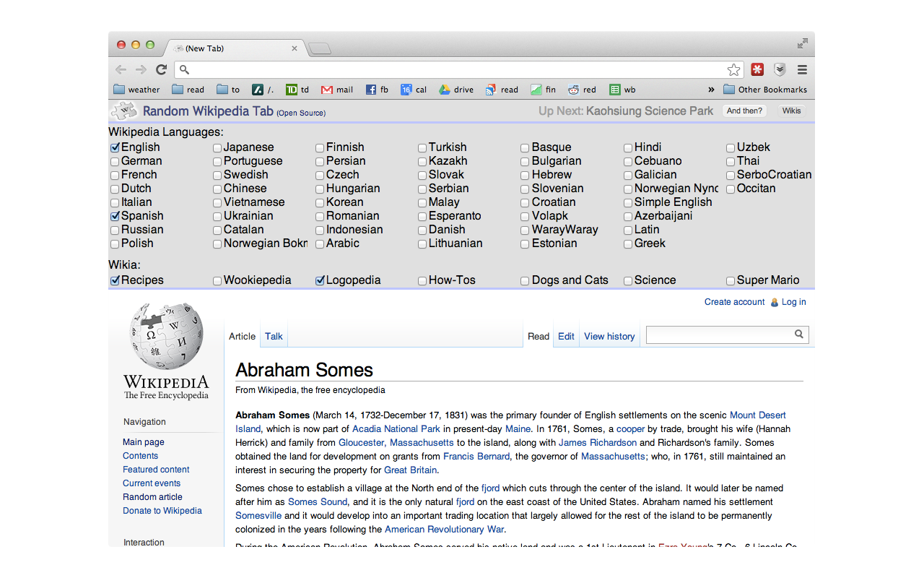
Task: Open the 'to' bookmark folder
Action: pyautogui.click(x=228, y=90)
